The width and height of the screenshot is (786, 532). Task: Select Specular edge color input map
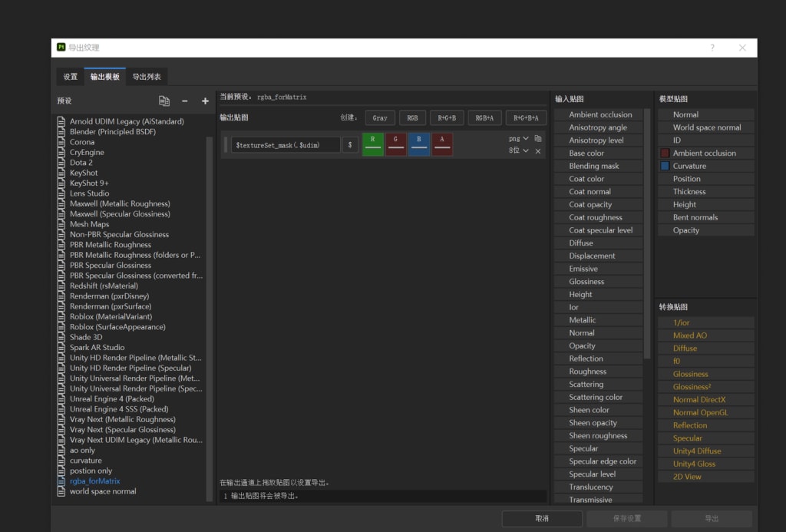[598, 461]
